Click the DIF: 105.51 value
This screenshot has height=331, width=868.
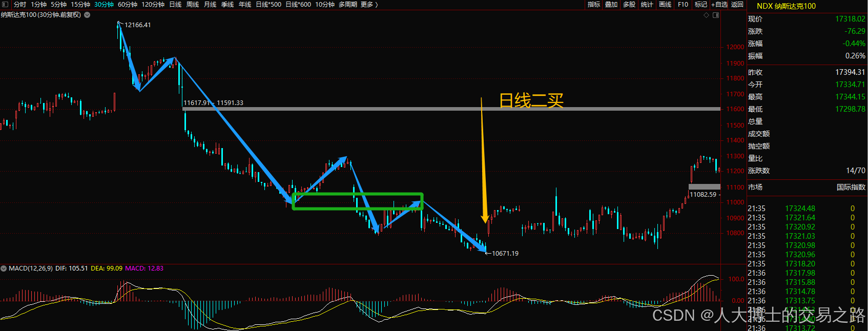(x=71, y=268)
